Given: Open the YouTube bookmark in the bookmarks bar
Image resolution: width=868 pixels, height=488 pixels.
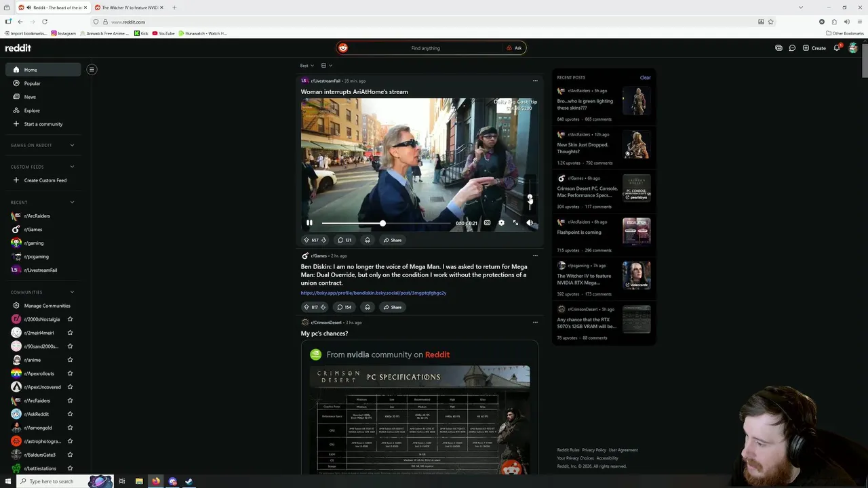Looking at the screenshot, I should click(163, 33).
